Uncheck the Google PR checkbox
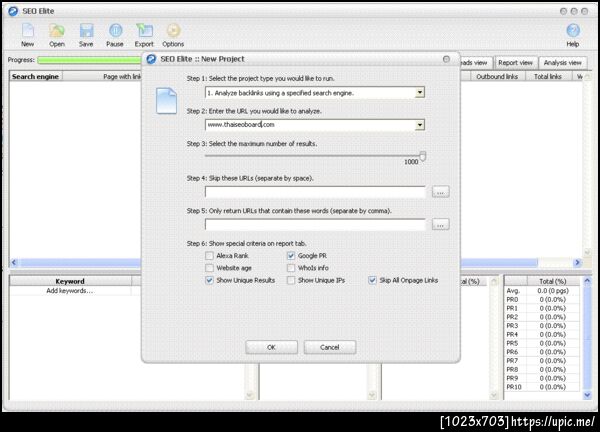Screen dimensions: 600x432 coord(291,256)
